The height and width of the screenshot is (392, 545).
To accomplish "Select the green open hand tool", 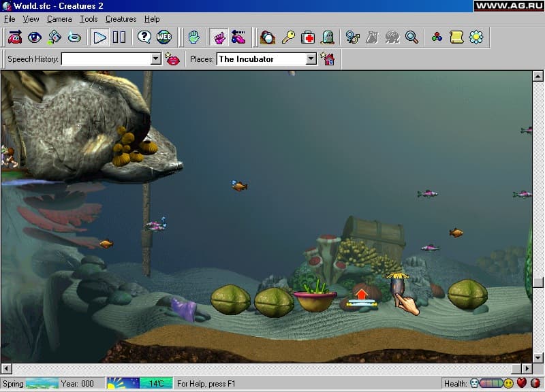I will click(x=193, y=37).
